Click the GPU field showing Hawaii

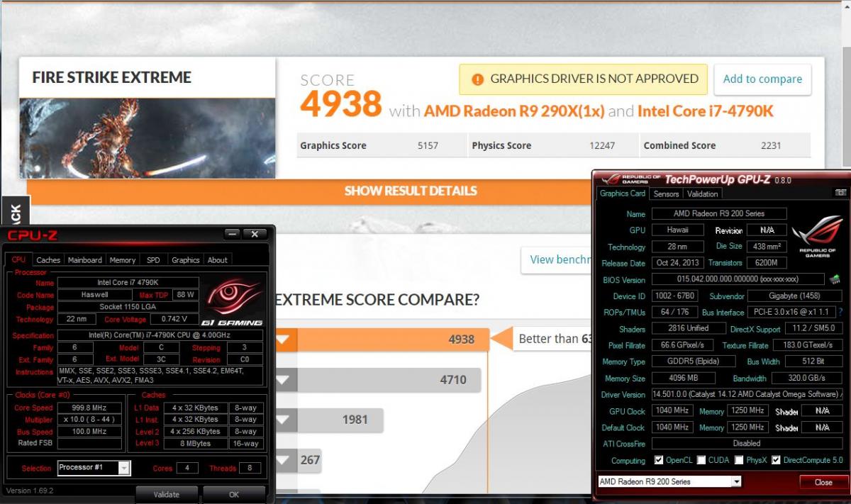pyautogui.click(x=677, y=230)
